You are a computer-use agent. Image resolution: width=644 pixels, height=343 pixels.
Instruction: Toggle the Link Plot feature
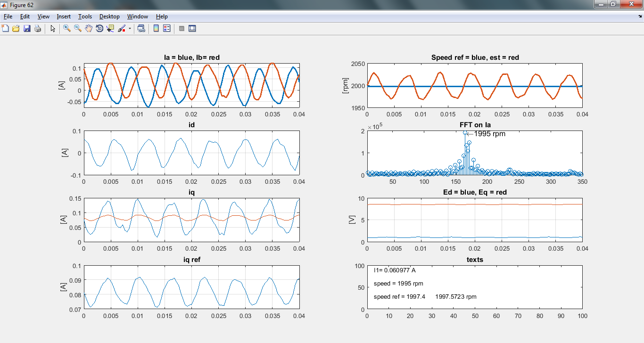point(140,28)
